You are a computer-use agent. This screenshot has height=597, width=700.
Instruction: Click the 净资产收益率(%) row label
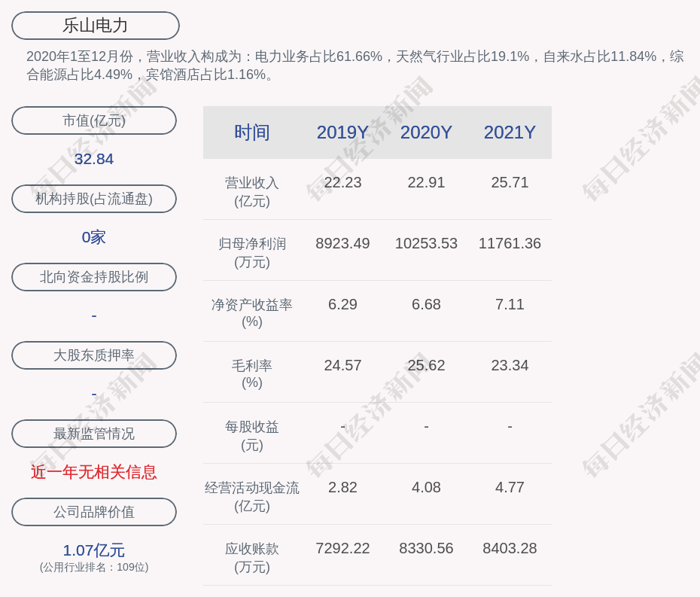click(x=252, y=313)
